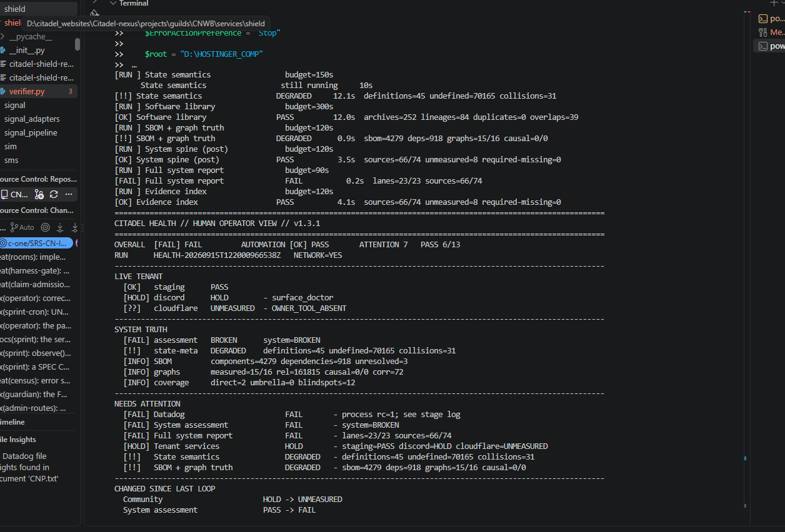Select the signal_adapters folder

point(32,119)
